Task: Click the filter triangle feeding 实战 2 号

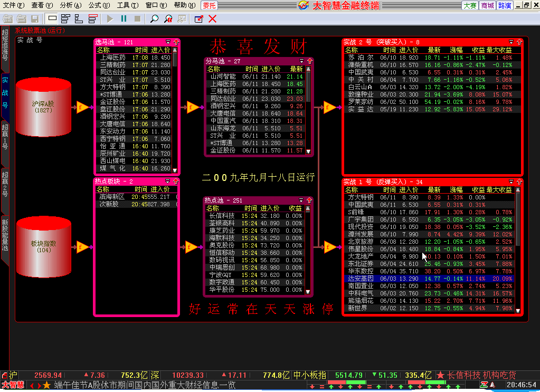Action: (330, 108)
